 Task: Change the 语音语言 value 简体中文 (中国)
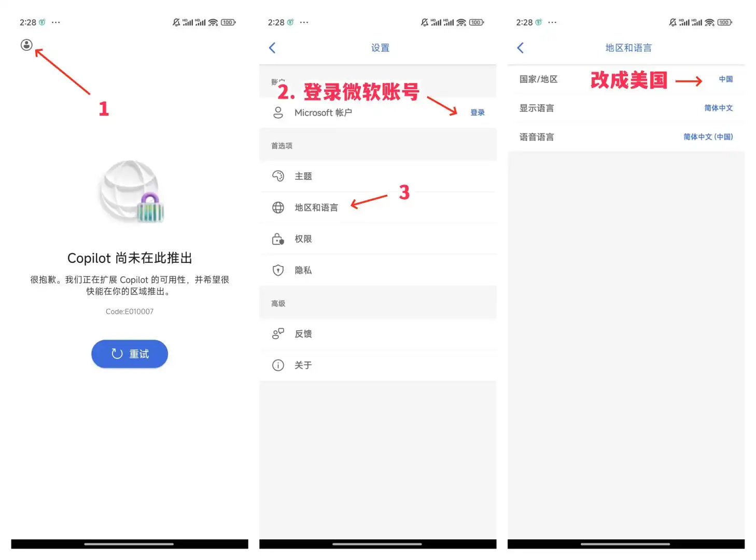point(708,137)
